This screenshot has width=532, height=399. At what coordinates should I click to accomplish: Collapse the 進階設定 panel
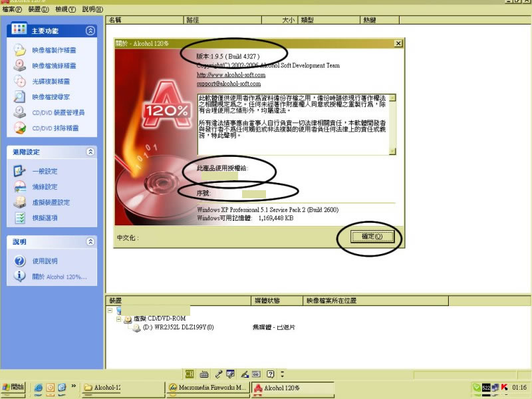click(x=90, y=152)
